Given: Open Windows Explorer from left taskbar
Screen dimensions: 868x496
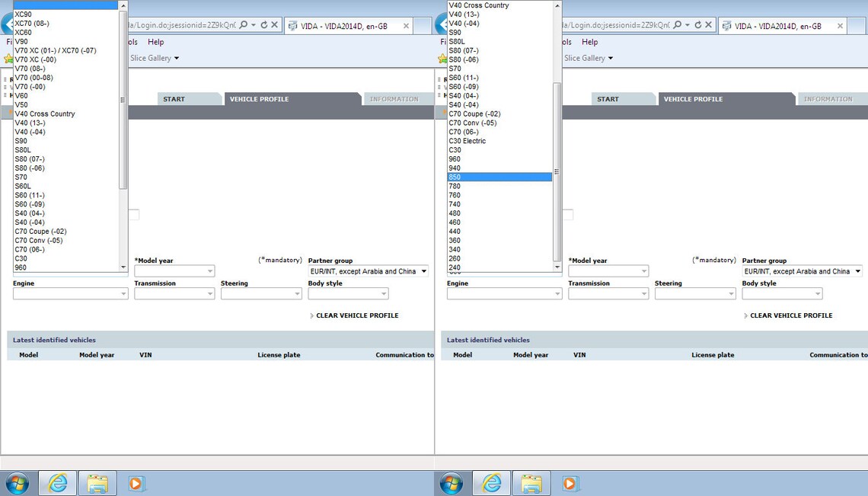Looking at the screenshot, I should pyautogui.click(x=97, y=483).
